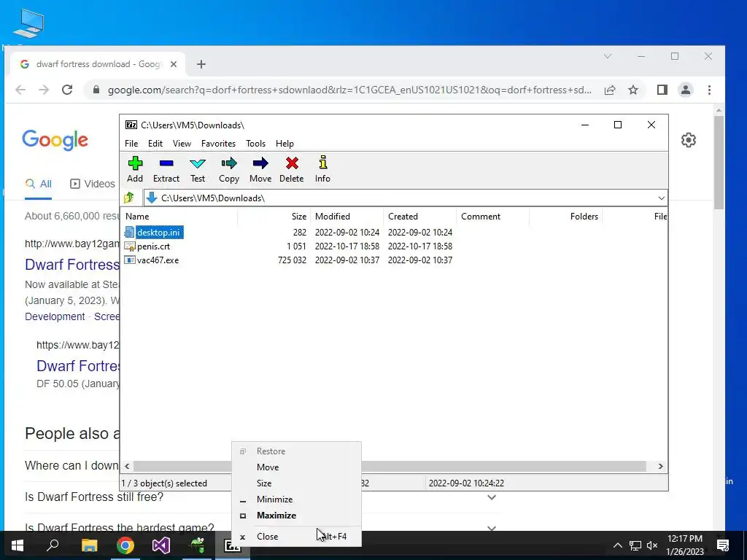The width and height of the screenshot is (747, 560).
Task: Click the vac467.exe file icon
Action: click(x=130, y=260)
